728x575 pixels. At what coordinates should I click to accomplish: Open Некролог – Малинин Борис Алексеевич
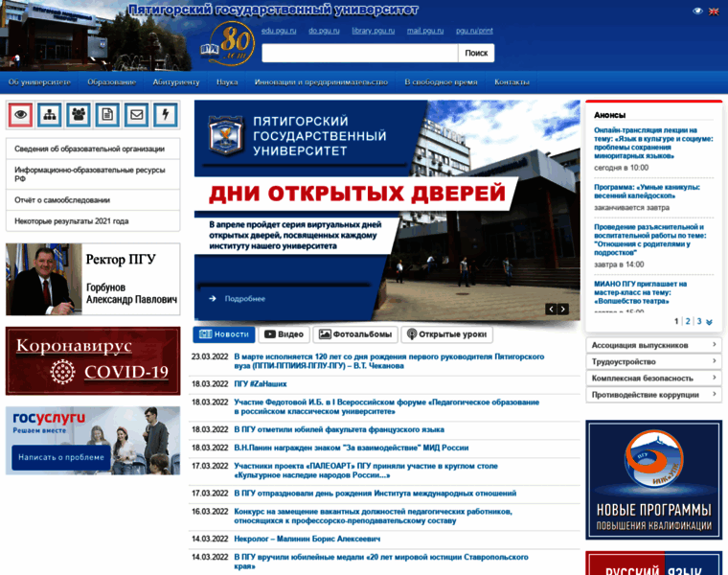pyautogui.click(x=307, y=539)
